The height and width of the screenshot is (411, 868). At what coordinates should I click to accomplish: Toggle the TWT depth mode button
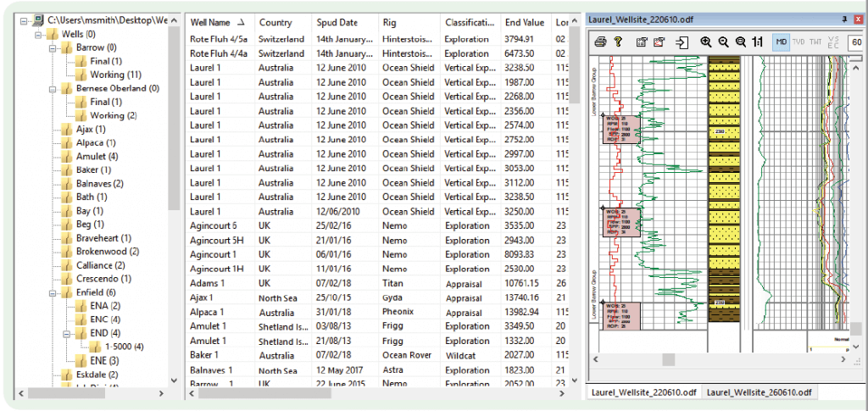815,42
